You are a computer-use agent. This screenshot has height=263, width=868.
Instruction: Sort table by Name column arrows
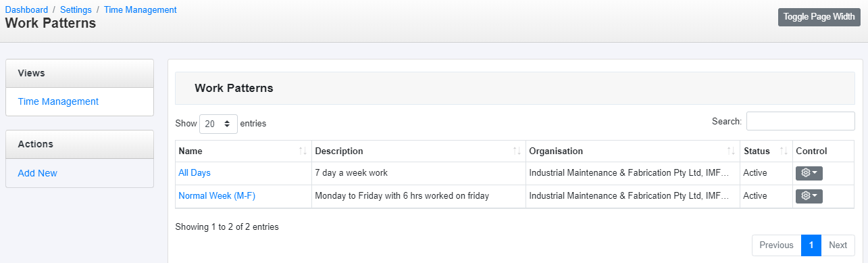pos(303,151)
